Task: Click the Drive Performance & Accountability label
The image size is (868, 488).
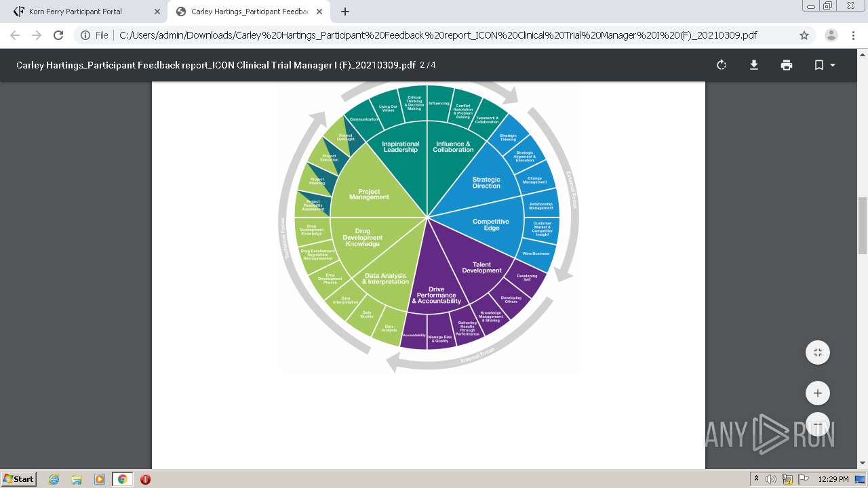Action: click(x=436, y=296)
